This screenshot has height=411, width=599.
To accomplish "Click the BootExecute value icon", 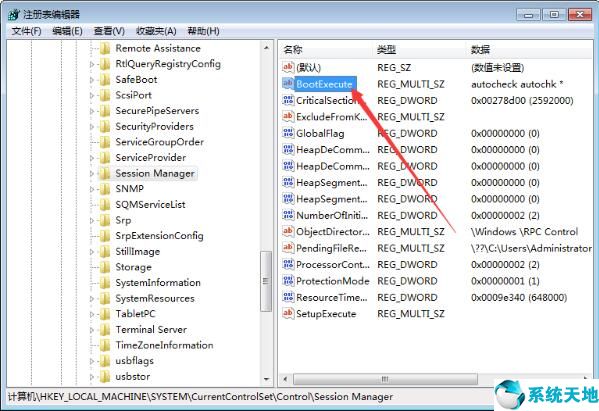I will tap(288, 84).
